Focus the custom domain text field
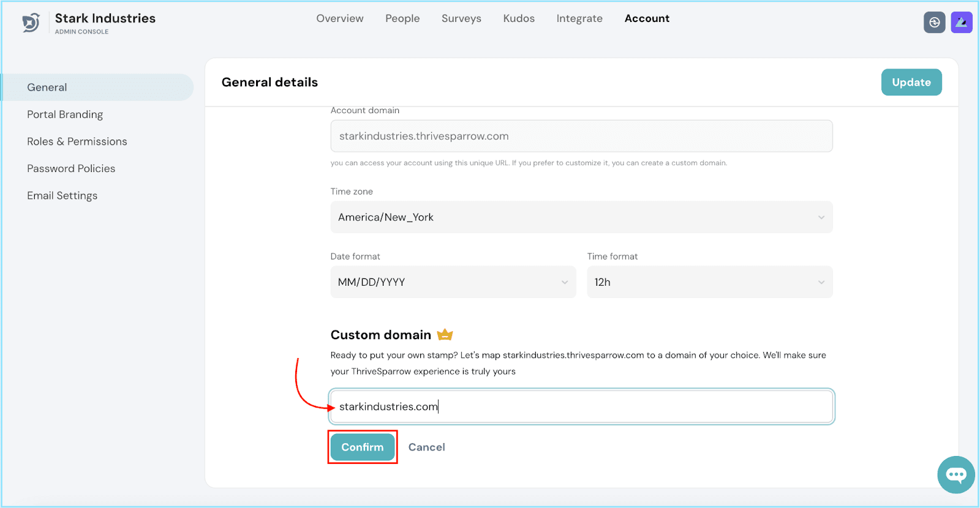The height and width of the screenshot is (508, 980). tap(581, 406)
